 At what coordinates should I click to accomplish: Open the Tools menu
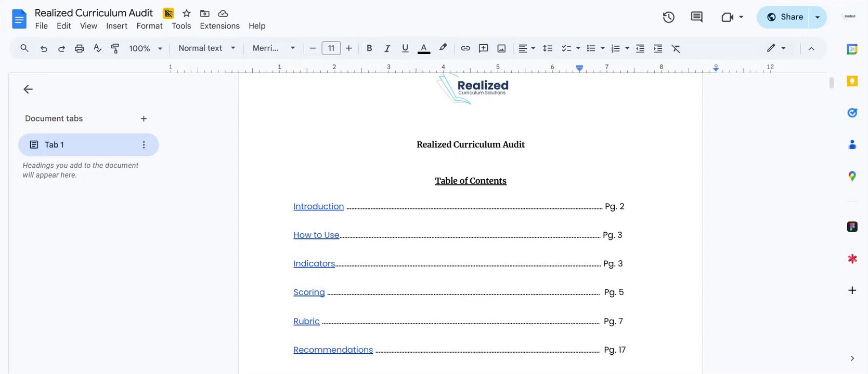point(182,26)
